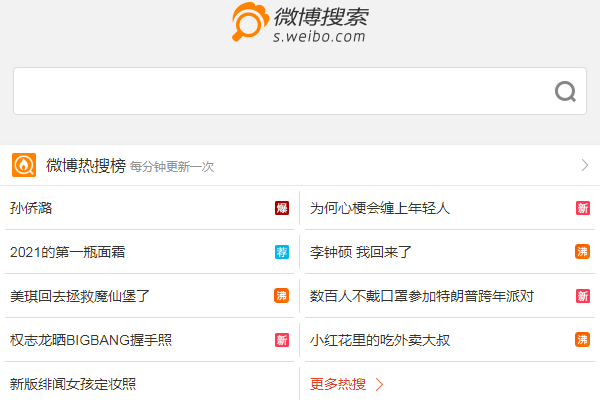Open hot topic 新版绯闻女孩定妆照
Viewport: 600px width, 400px height.
[x=73, y=384]
